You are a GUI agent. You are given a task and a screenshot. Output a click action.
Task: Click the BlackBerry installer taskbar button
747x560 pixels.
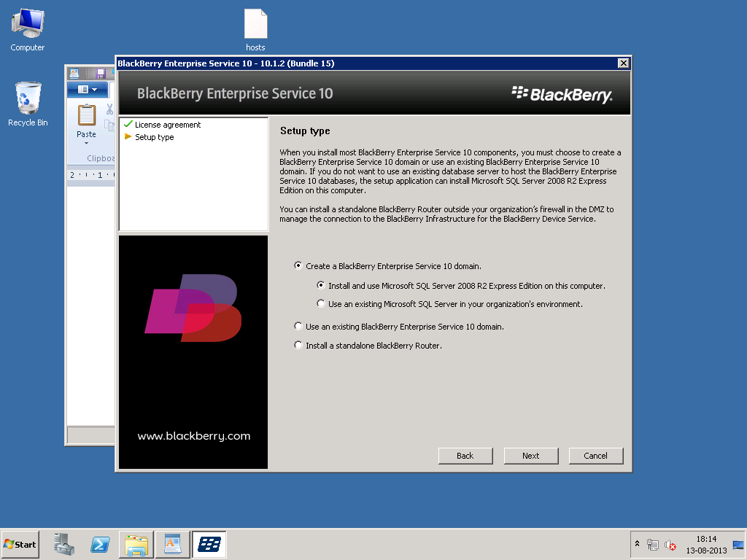209,544
